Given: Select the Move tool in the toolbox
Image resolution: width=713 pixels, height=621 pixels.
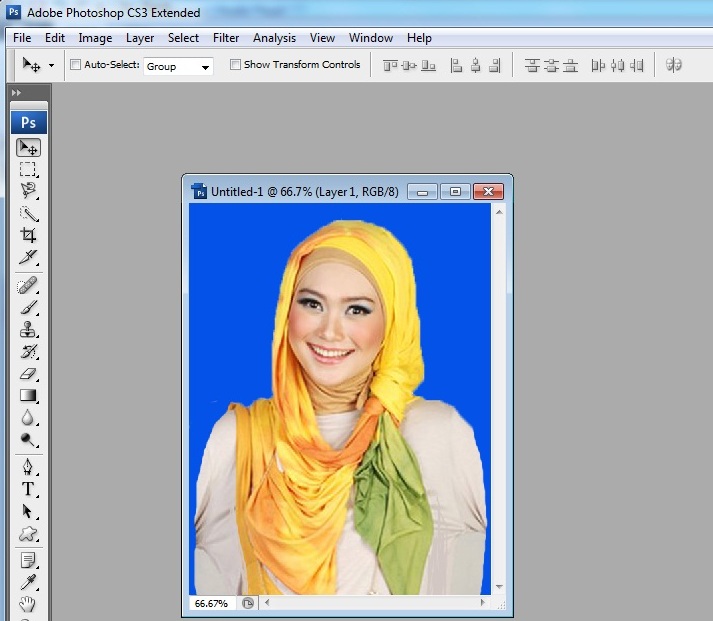Looking at the screenshot, I should pyautogui.click(x=29, y=148).
